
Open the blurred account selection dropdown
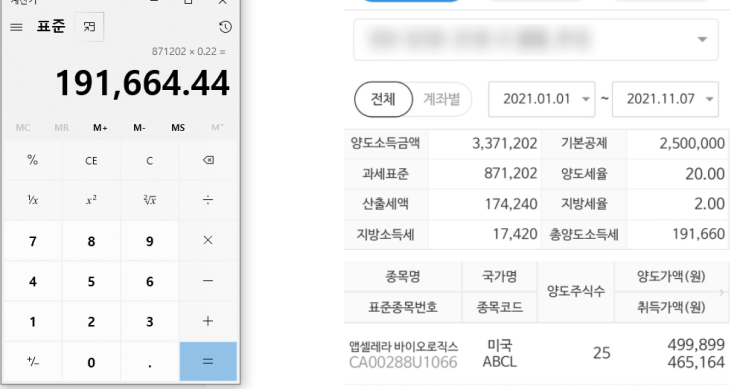click(x=535, y=39)
